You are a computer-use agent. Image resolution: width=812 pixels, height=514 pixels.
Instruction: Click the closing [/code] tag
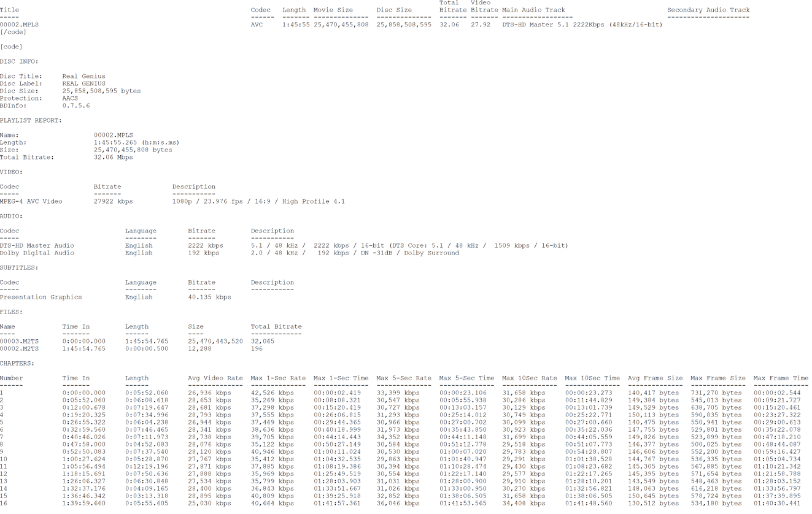pos(13,32)
